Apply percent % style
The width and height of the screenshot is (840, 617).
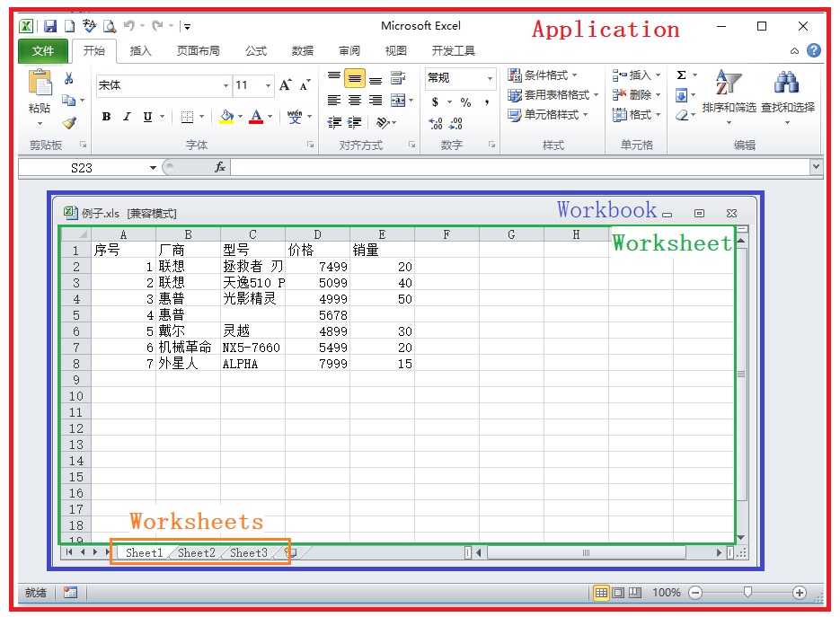pos(465,101)
